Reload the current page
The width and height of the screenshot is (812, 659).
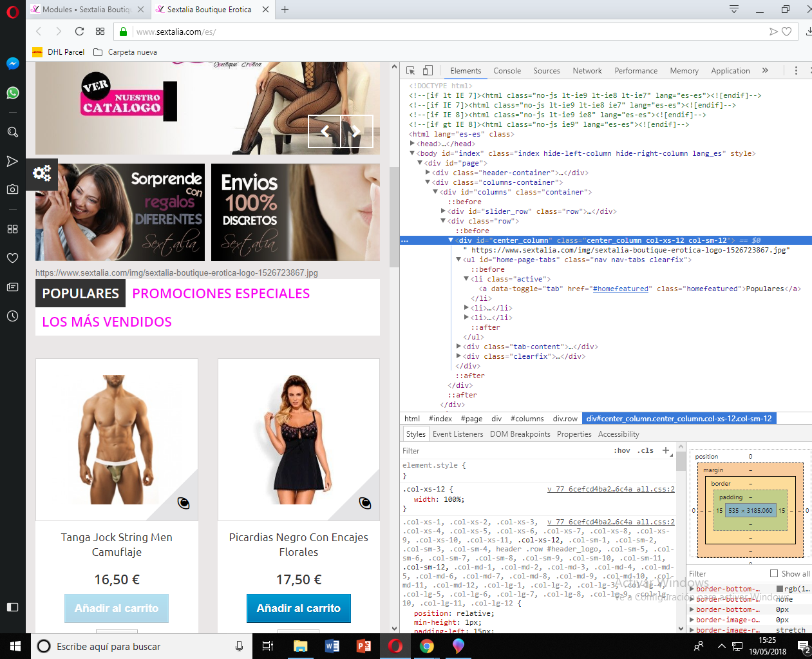pyautogui.click(x=79, y=31)
